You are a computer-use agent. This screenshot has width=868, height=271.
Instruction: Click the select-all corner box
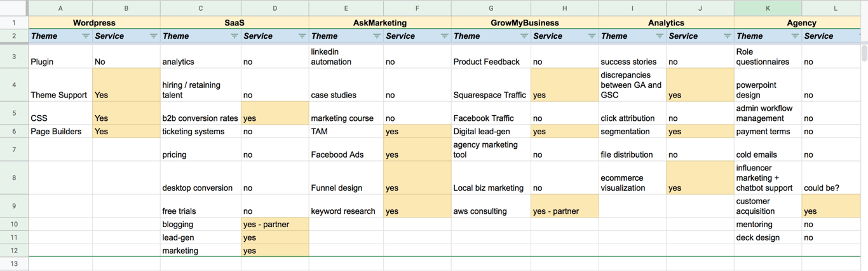pos(14,8)
